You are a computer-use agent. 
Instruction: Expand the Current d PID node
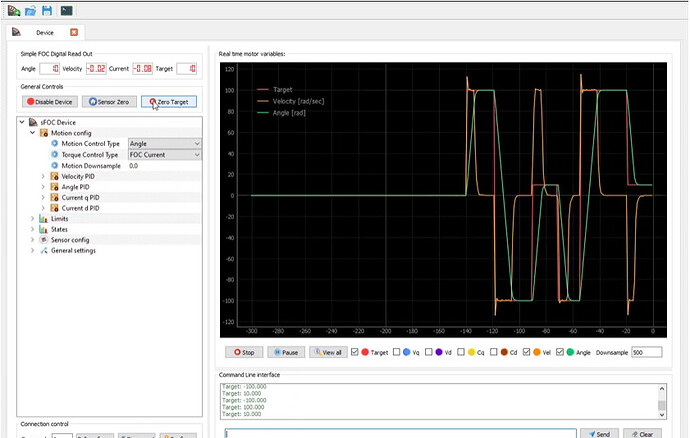click(43, 208)
